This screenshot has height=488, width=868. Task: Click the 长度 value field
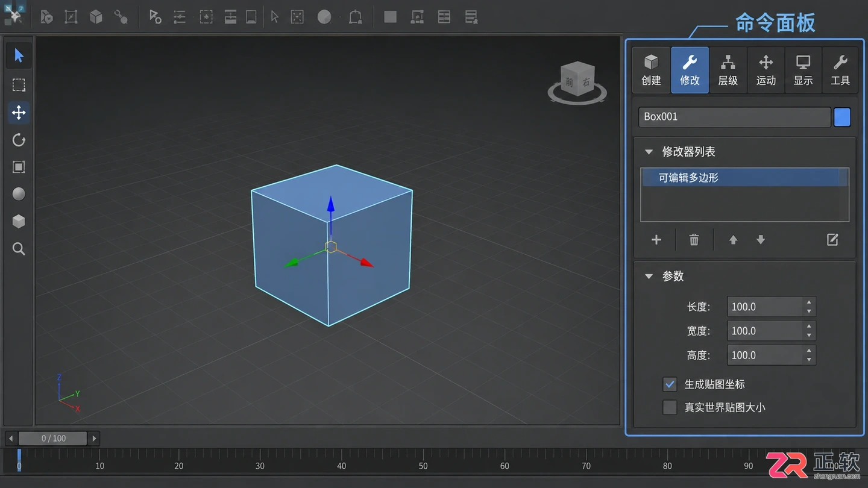[x=766, y=307]
